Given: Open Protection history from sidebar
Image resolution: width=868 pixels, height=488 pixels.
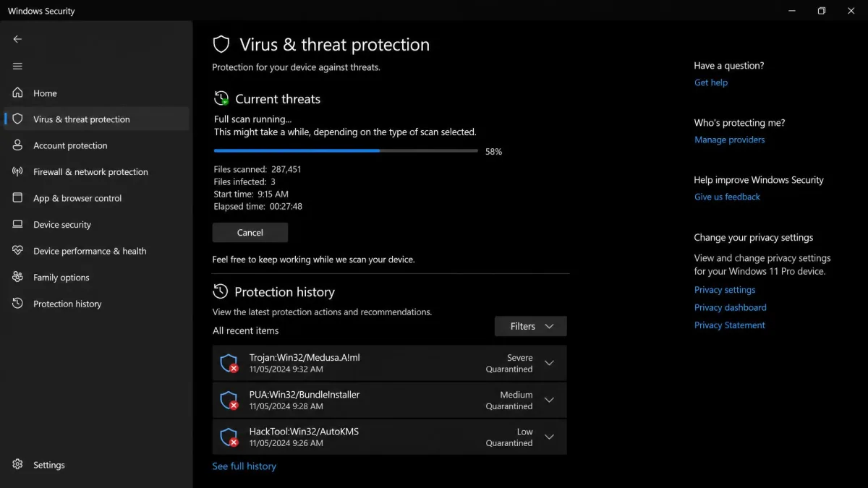Looking at the screenshot, I should [x=96, y=304].
